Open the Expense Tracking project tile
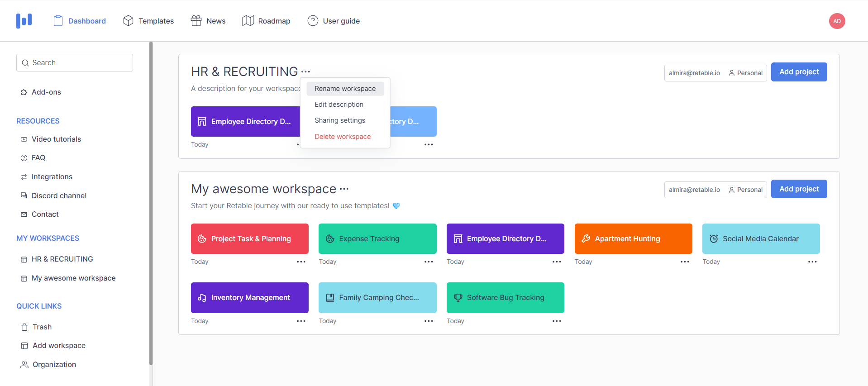 coord(377,238)
